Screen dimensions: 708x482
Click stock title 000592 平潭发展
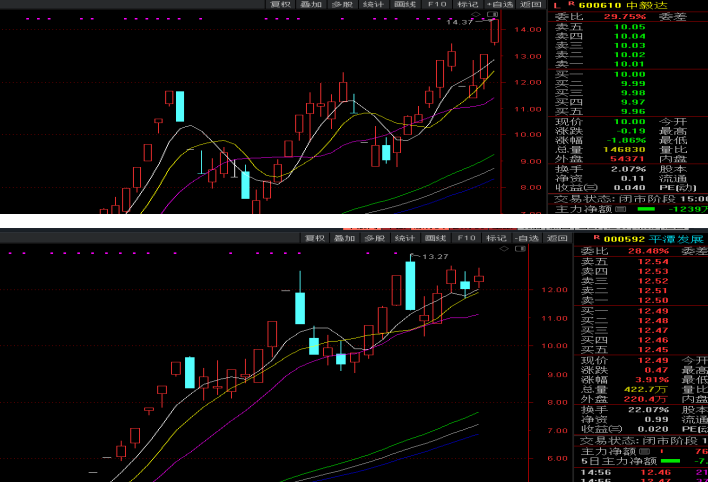(653, 239)
